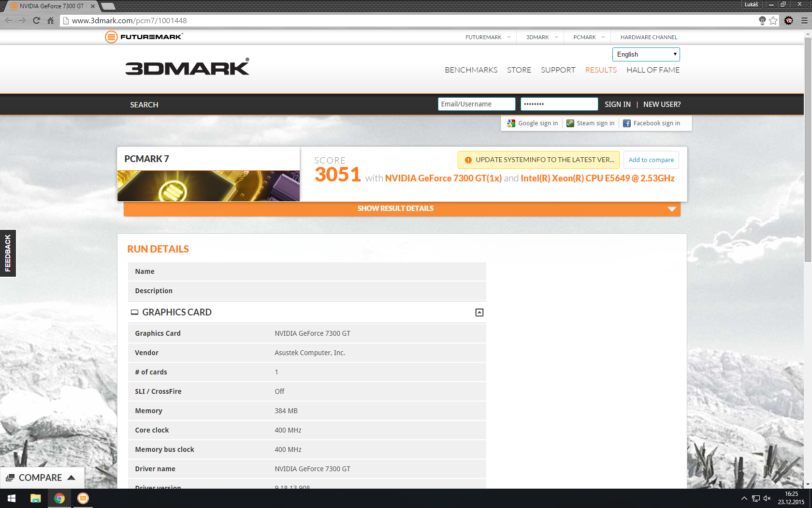Open Windows Start menu

pos(12,498)
